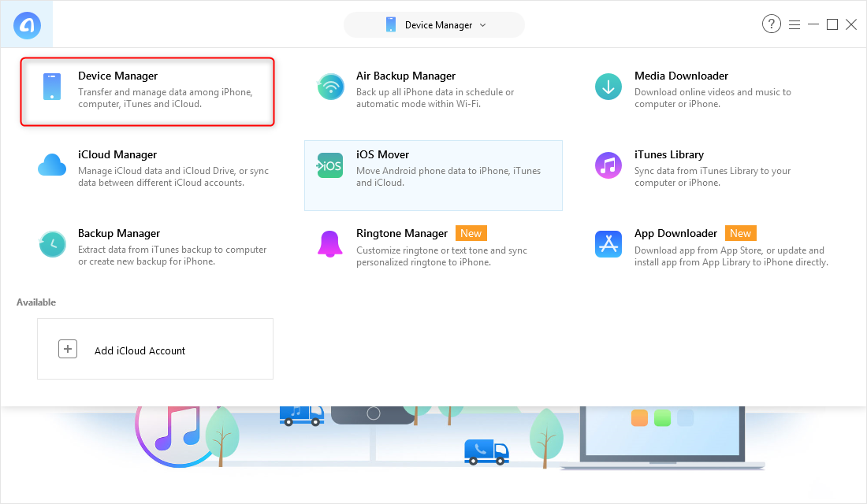The height and width of the screenshot is (504, 867).
Task: Click the Ringtone Manager bell icon
Action: 330,244
